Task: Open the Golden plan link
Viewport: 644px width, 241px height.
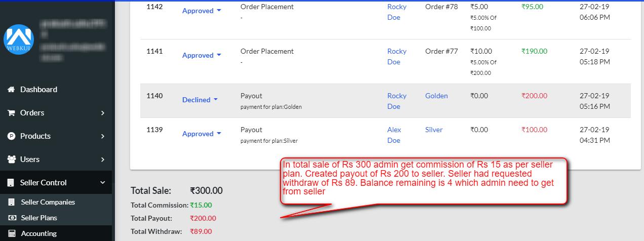Action: (x=436, y=96)
